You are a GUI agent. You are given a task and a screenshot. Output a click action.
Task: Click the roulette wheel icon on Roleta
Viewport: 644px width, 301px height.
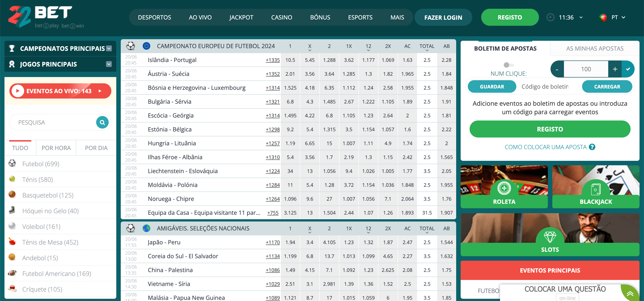[x=504, y=188]
